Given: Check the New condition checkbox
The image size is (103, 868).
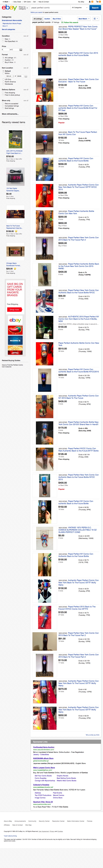Looking at the screenshot, I should tap(3, 39).
